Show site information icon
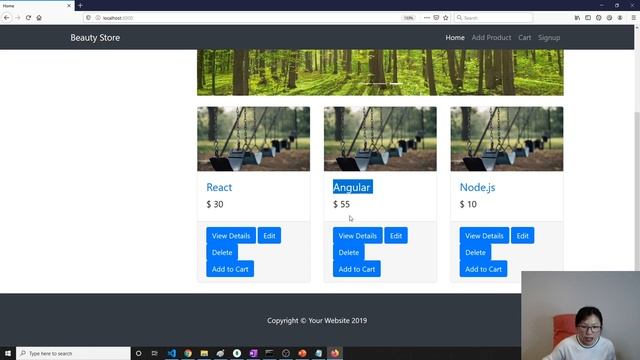640x360 pixels. tap(98, 18)
